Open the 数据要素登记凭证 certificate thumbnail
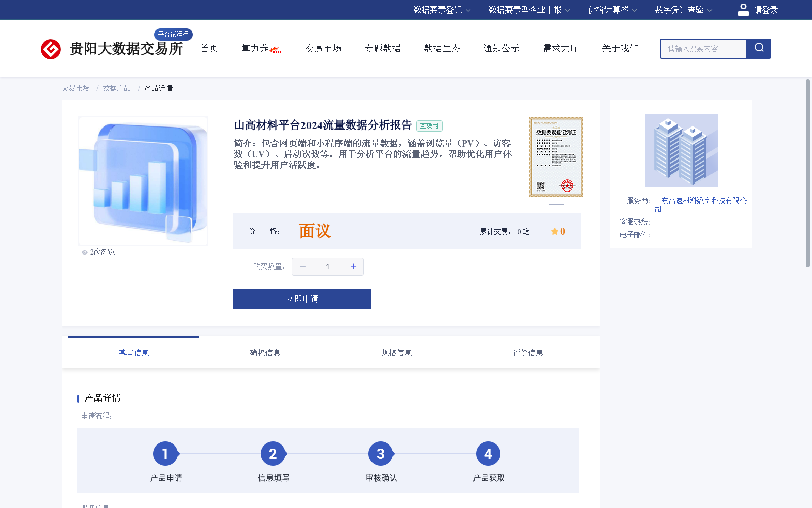This screenshot has height=508, width=812. coord(556,157)
